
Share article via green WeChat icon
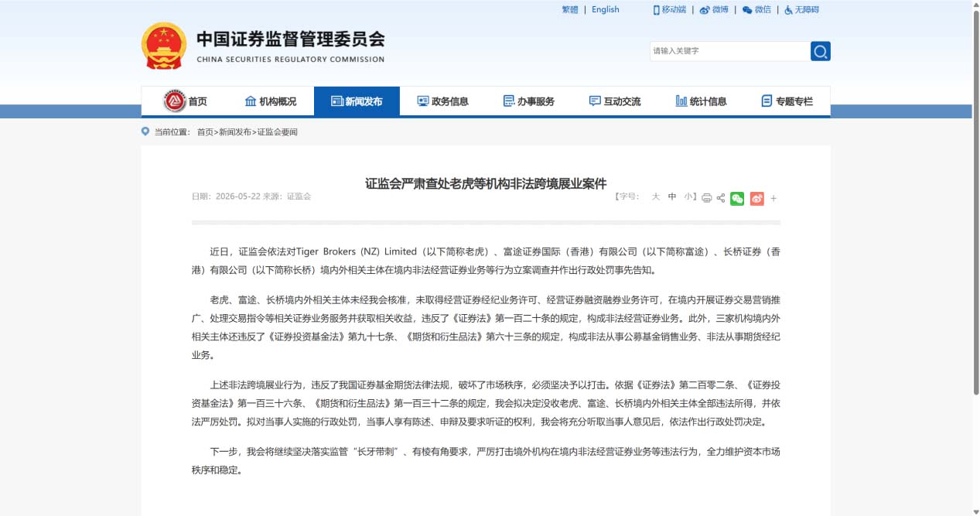tap(737, 198)
